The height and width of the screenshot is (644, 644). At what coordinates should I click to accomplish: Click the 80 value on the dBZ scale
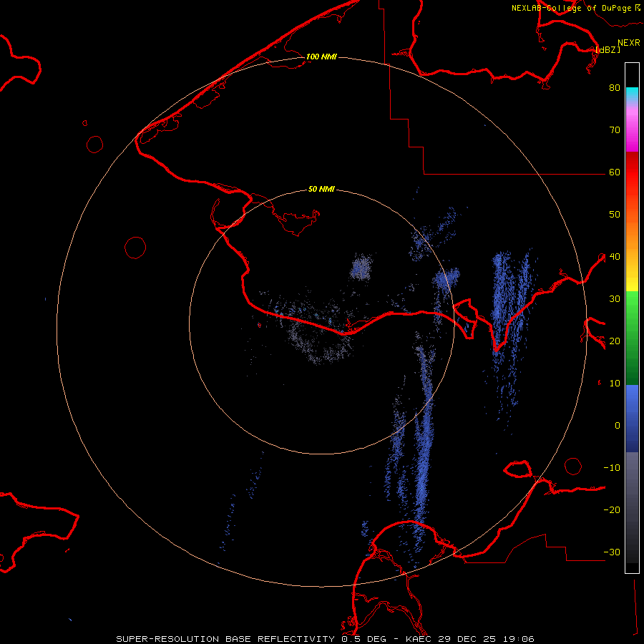tap(615, 88)
